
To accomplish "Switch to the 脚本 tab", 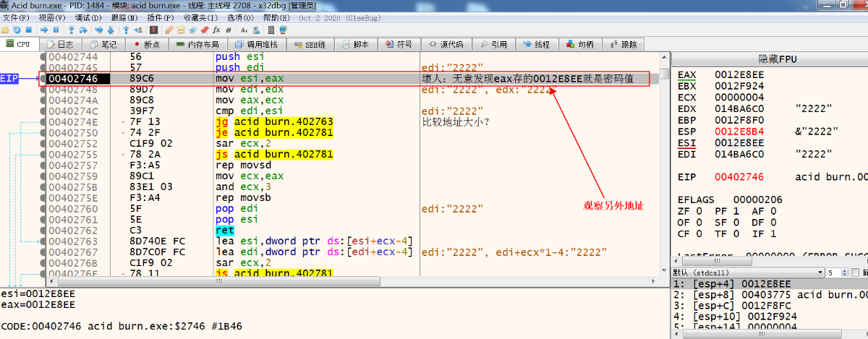I will coord(355,44).
